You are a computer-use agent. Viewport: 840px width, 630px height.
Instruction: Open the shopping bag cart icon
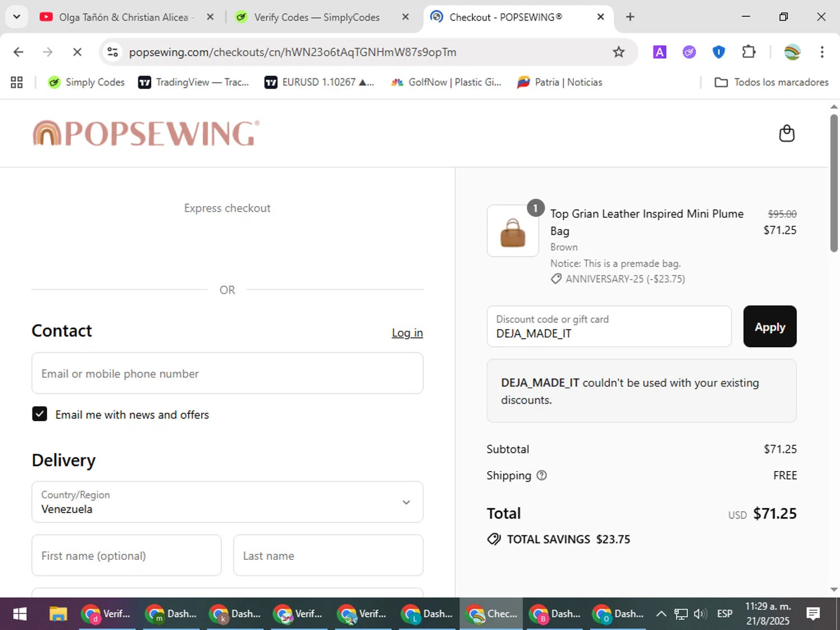pyautogui.click(x=787, y=133)
